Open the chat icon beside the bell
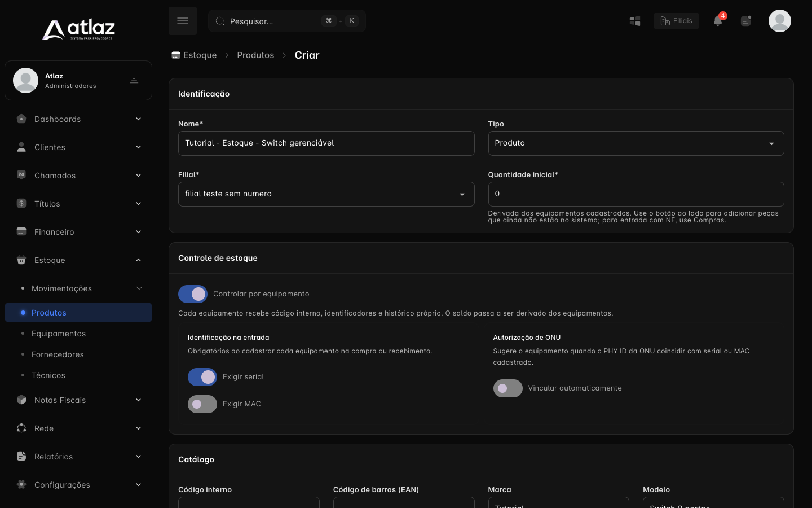This screenshot has height=508, width=812. [x=746, y=21]
